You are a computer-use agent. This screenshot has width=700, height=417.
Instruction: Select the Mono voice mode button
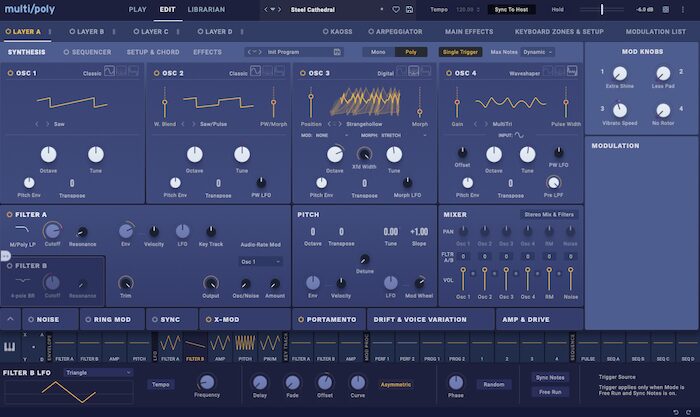(378, 52)
